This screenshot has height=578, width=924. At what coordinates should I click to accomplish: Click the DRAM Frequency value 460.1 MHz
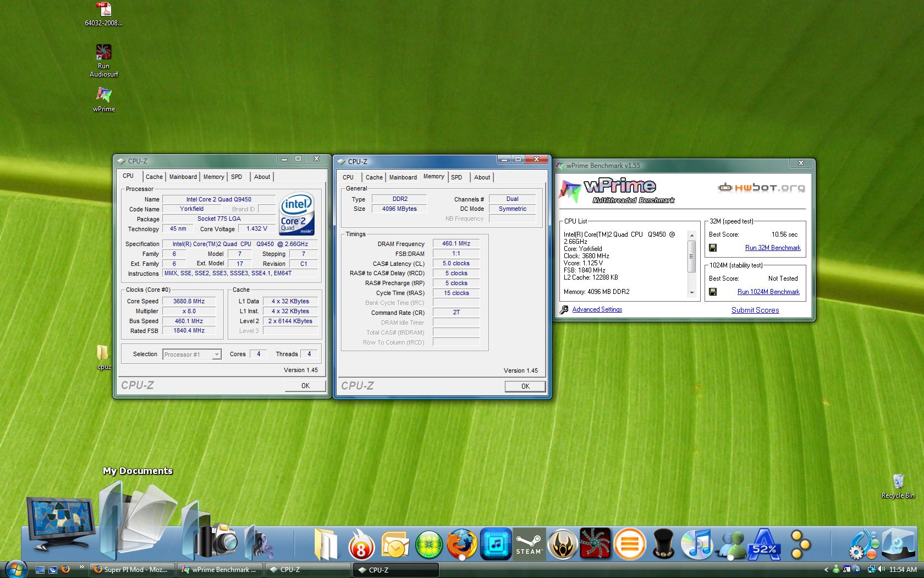click(x=456, y=243)
